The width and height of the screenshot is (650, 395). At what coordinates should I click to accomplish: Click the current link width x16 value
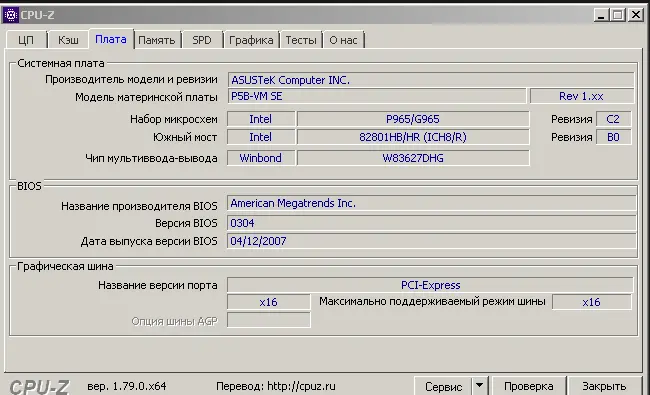pyautogui.click(x=268, y=302)
